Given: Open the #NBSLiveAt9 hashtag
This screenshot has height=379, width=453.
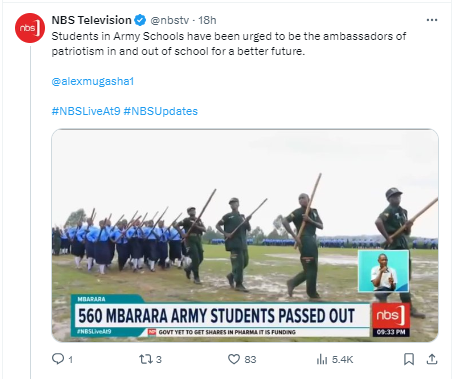Looking at the screenshot, I should click(x=86, y=111).
